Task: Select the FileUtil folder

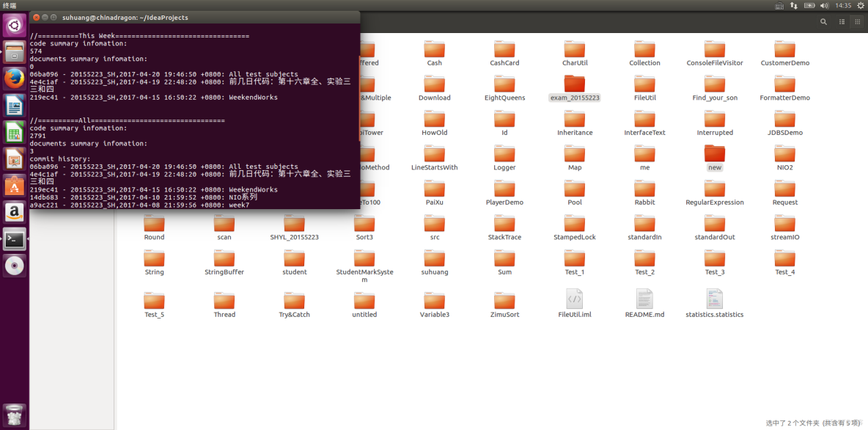Action: (645, 89)
